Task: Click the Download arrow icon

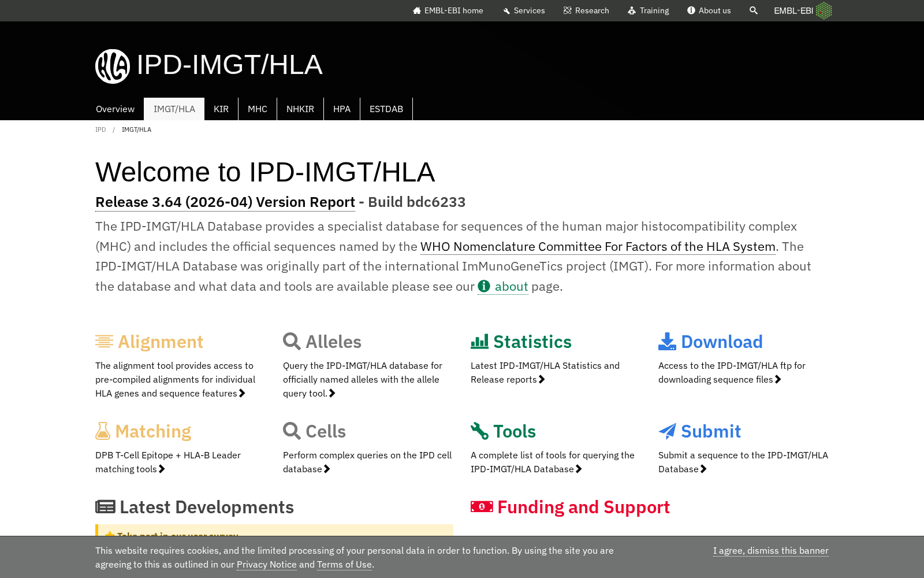Action: (x=668, y=342)
